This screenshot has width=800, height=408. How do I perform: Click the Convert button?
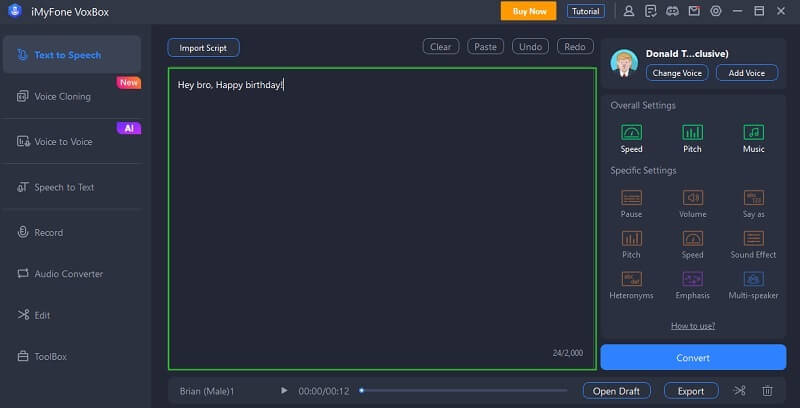tap(693, 358)
